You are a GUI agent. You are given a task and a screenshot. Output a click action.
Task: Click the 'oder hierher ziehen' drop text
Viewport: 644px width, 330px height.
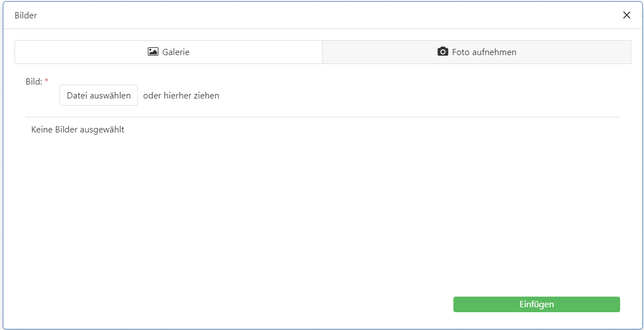click(x=181, y=96)
